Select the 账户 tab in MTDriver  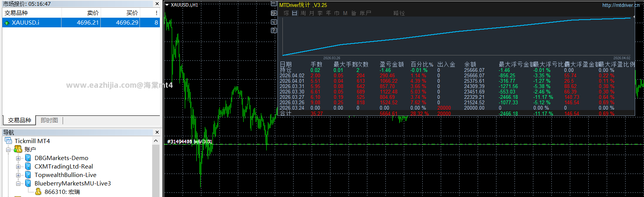tap(365, 13)
